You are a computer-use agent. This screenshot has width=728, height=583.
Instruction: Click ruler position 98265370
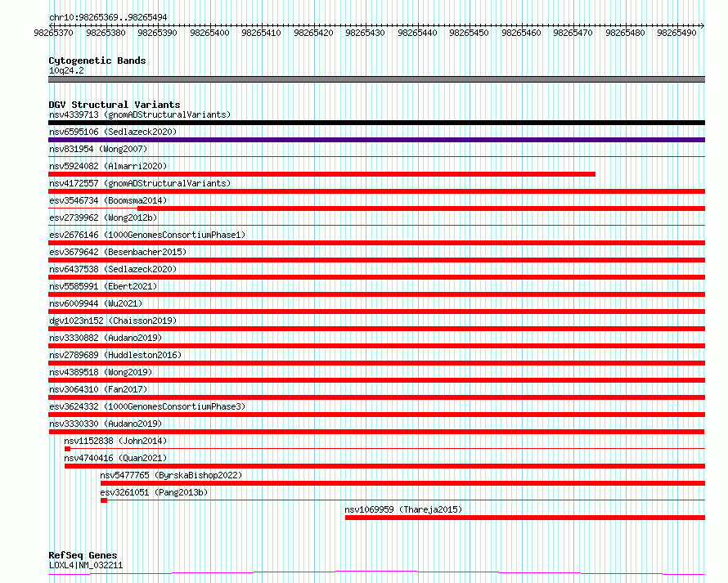[53, 33]
